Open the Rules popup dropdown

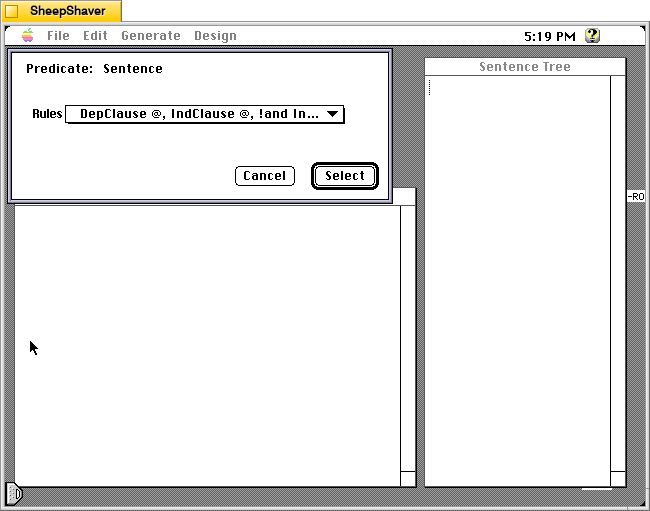click(x=205, y=114)
